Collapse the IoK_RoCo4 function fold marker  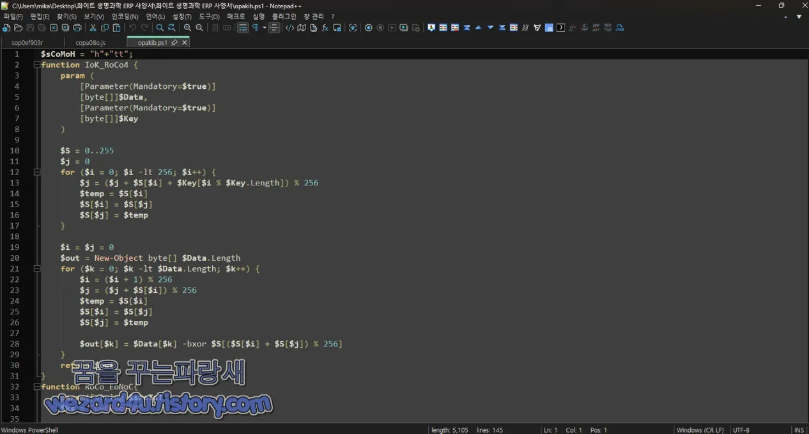37,65
